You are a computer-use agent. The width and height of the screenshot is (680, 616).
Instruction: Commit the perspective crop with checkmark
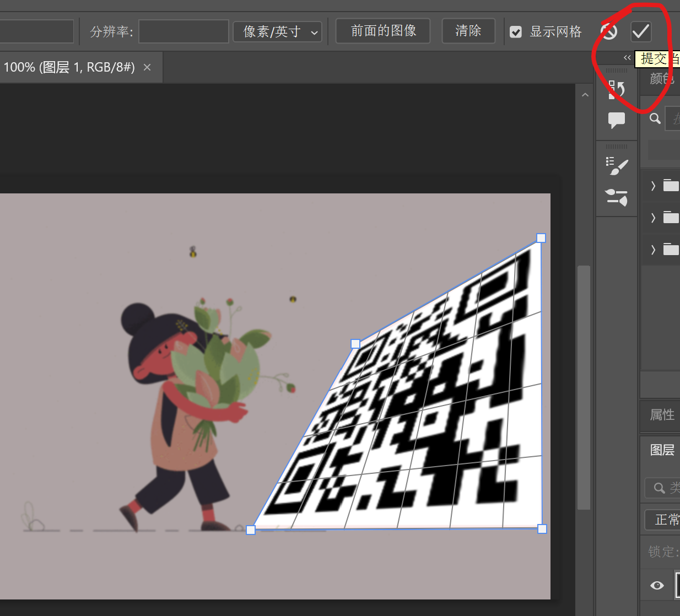point(641,31)
